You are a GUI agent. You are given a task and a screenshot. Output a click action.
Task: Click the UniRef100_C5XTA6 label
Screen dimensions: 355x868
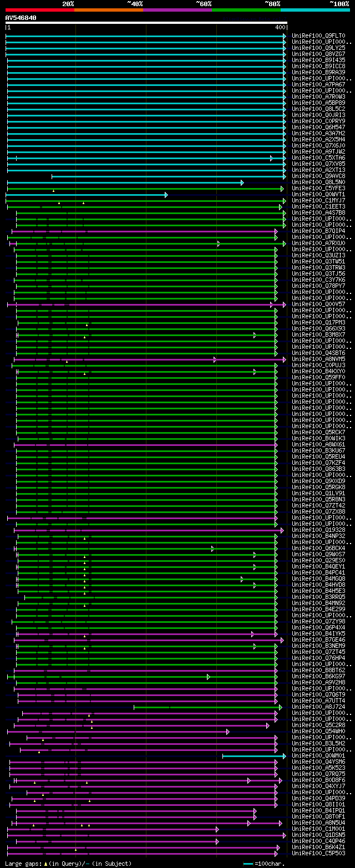click(x=318, y=158)
